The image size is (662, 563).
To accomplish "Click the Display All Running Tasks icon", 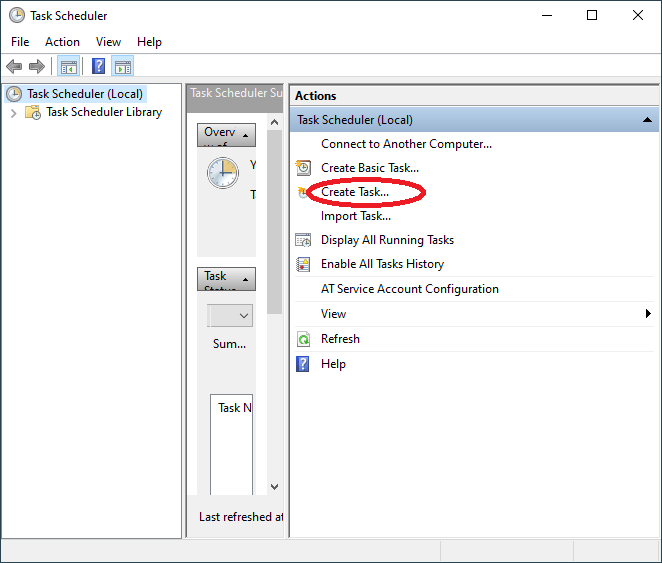I will [x=304, y=240].
